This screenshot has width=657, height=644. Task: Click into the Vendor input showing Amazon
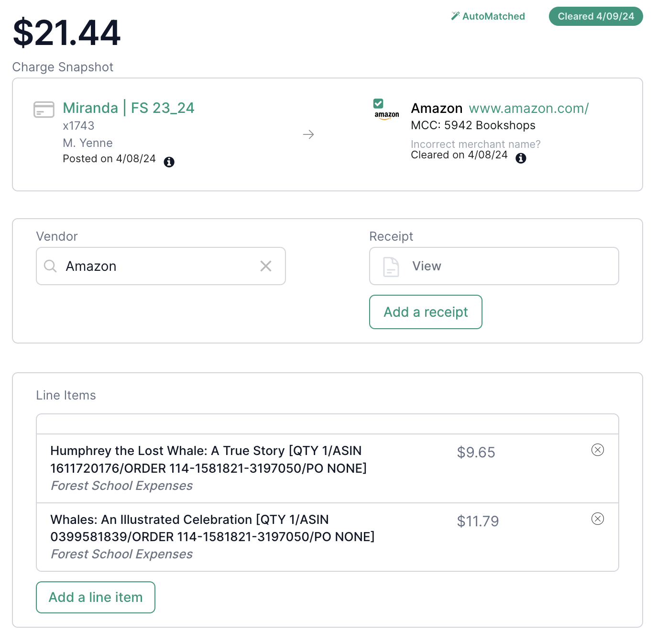click(161, 266)
